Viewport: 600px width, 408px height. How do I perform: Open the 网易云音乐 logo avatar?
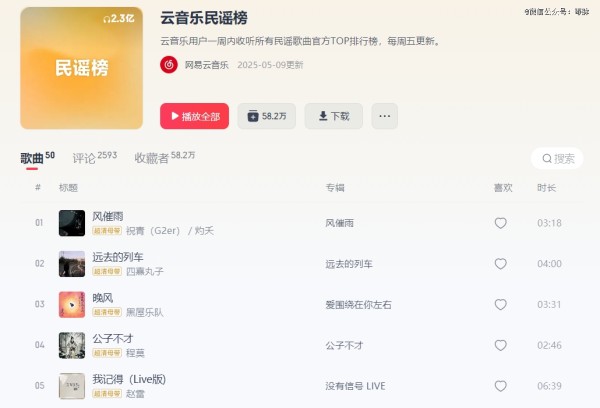169,65
